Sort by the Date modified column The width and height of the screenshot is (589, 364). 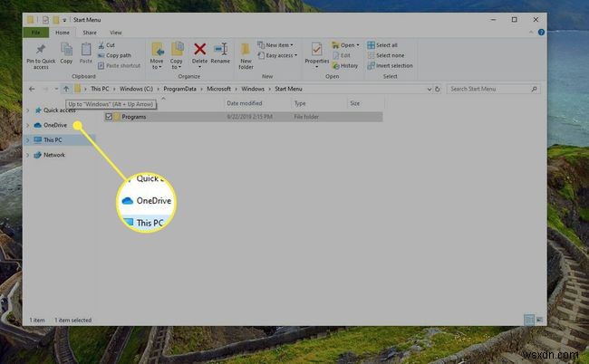(x=245, y=103)
